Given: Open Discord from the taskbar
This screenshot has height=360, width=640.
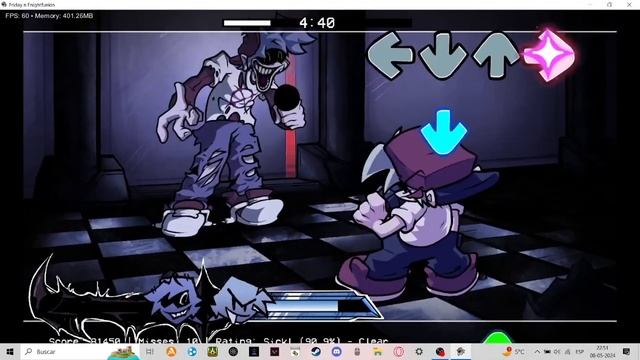Looking at the screenshot, I should 336,351.
